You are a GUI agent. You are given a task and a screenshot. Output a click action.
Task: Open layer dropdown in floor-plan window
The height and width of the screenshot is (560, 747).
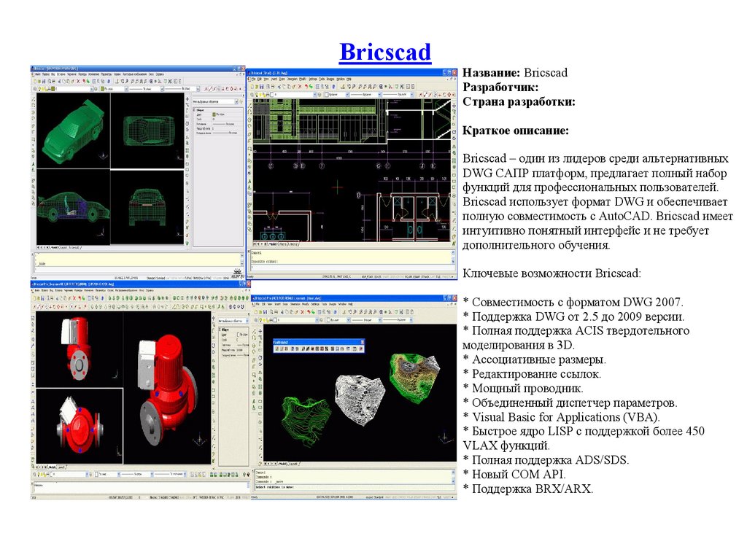pyautogui.click(x=315, y=95)
